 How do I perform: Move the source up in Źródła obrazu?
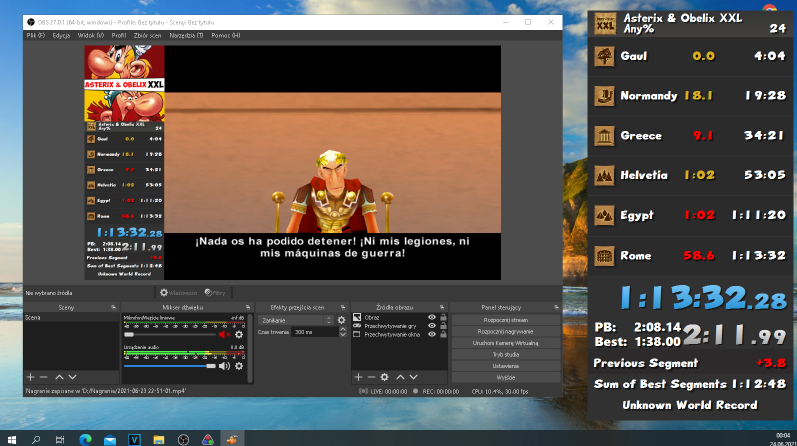[400, 377]
